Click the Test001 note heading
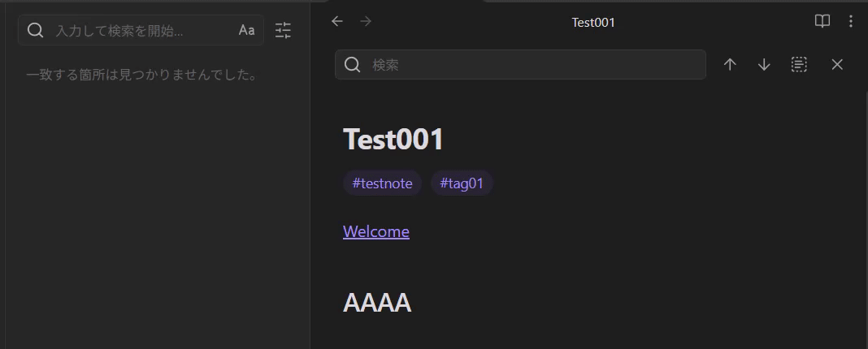868x349 pixels. click(x=393, y=139)
